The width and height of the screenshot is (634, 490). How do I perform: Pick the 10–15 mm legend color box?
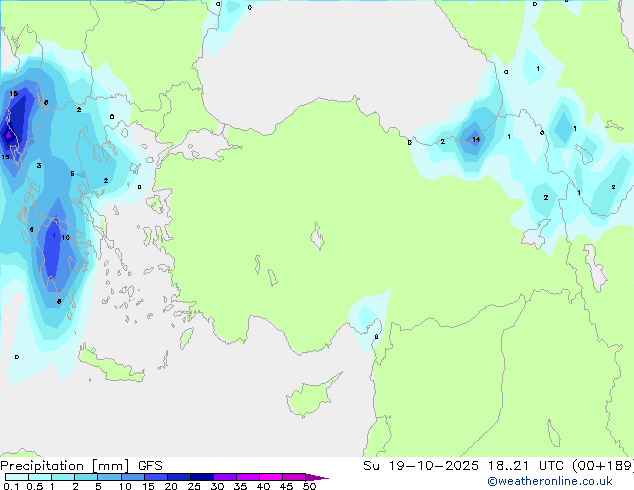coord(132,477)
